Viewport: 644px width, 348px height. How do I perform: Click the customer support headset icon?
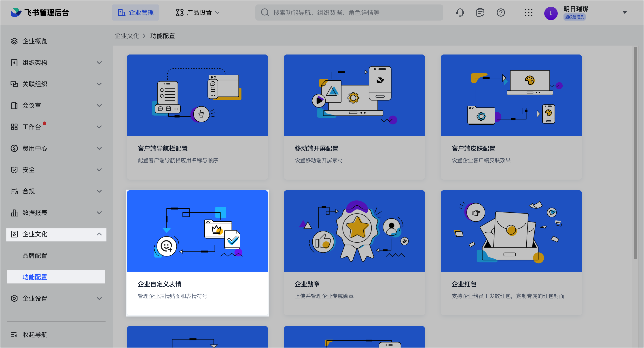coord(460,12)
